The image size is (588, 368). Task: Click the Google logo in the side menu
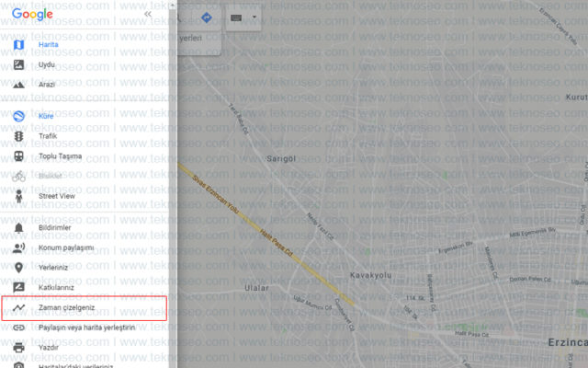[x=32, y=15]
